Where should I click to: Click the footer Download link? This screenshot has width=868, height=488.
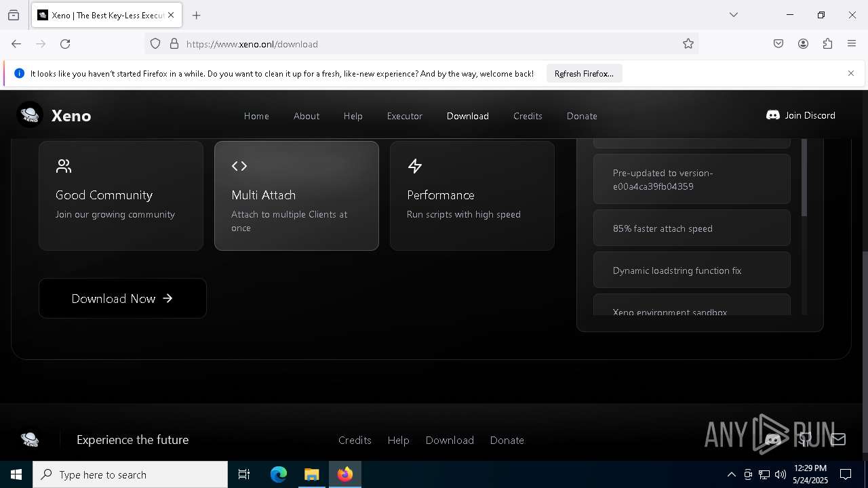click(x=450, y=440)
